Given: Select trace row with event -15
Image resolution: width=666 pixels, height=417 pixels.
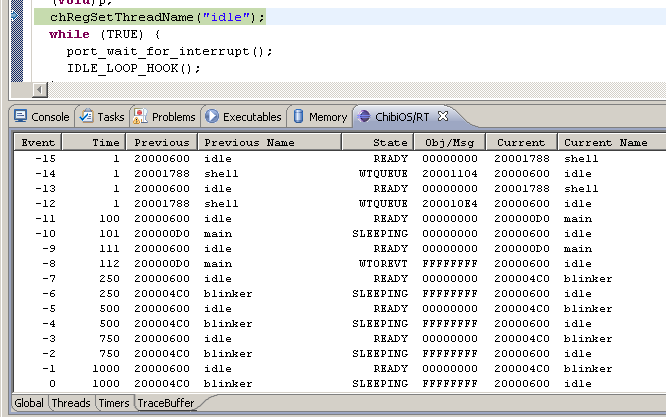Looking at the screenshot, I should 340,158.
